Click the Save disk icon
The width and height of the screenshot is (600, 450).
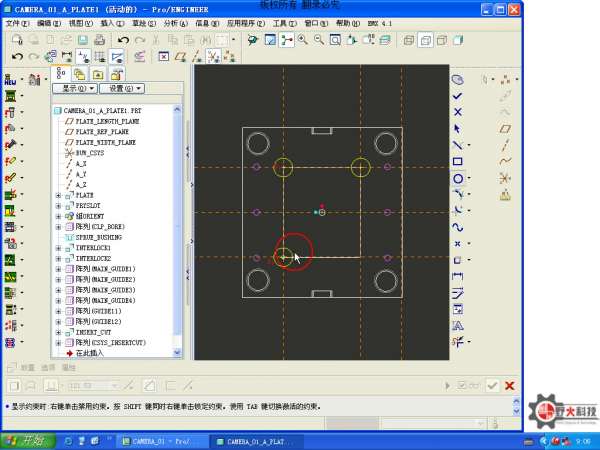pyautogui.click(x=83, y=40)
